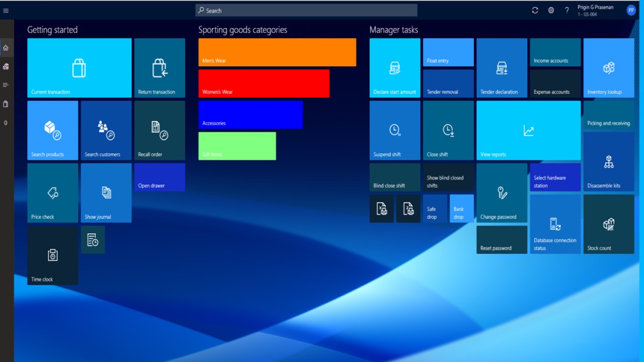Viewport: 644px width, 362px height.
Task: Click the Blind close shift tile
Action: pos(395,177)
